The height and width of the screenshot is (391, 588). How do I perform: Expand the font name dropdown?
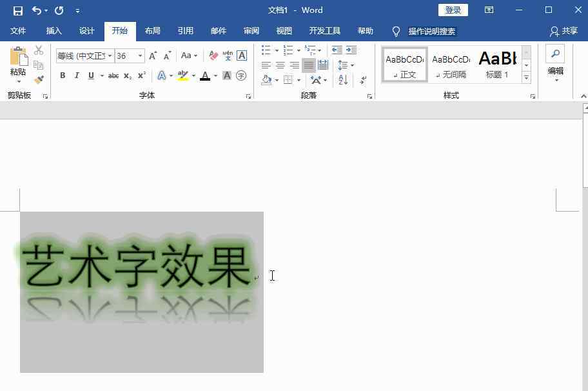click(110, 56)
